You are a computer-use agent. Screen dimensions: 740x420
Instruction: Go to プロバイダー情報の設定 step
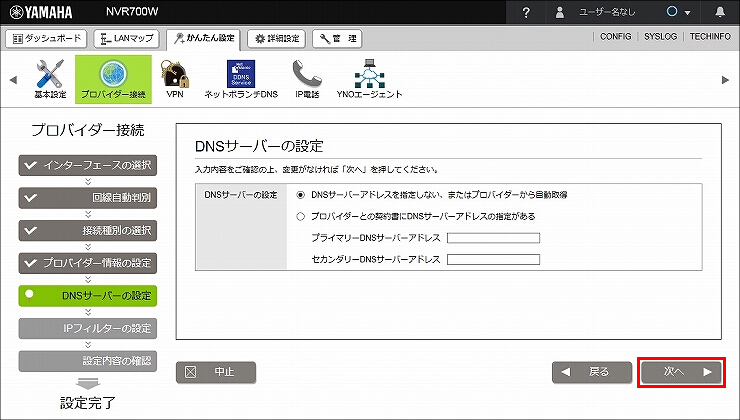[88, 263]
